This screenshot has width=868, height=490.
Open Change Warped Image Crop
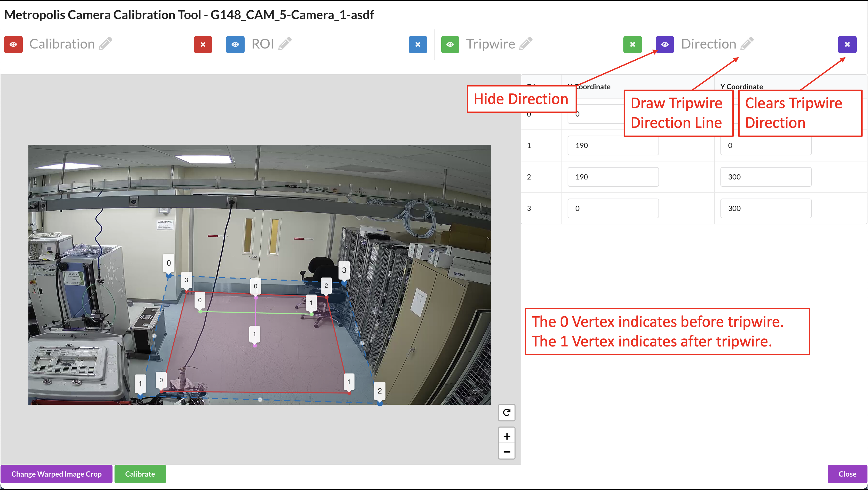tap(57, 474)
